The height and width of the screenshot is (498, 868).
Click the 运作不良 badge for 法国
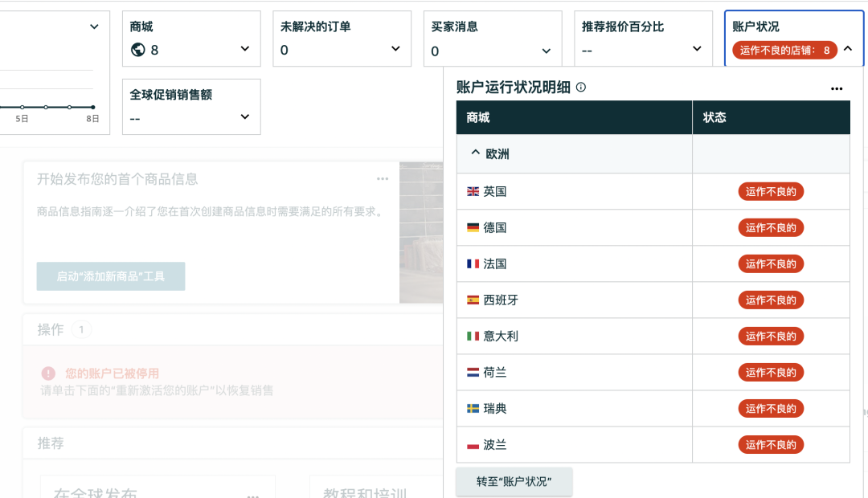tap(771, 263)
